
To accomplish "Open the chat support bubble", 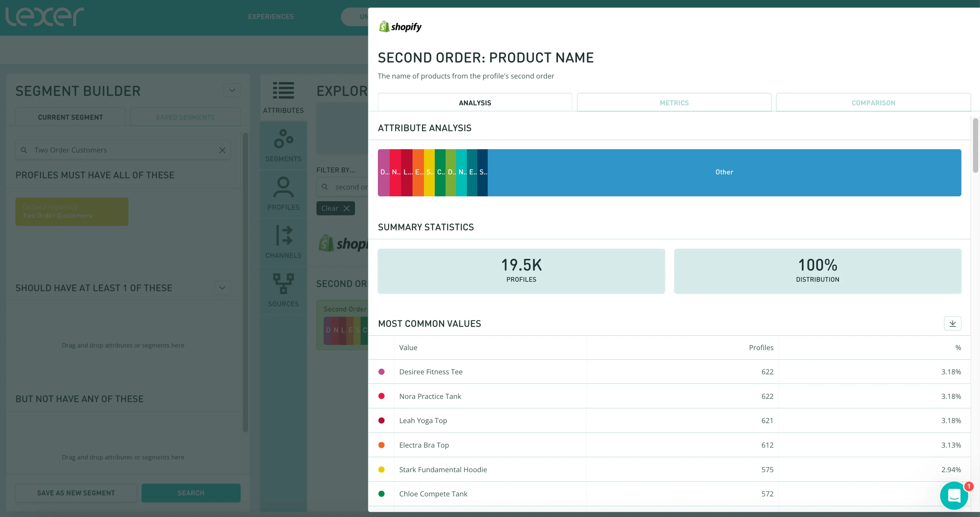I will tap(954, 496).
